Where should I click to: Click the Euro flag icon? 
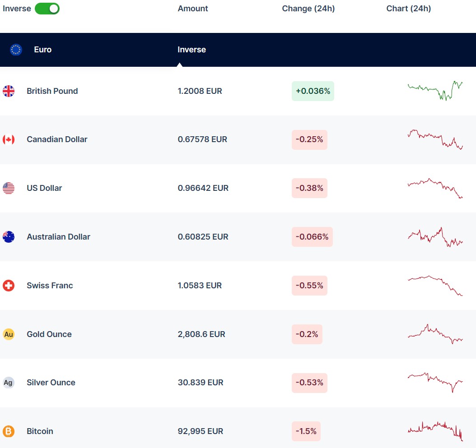point(16,50)
